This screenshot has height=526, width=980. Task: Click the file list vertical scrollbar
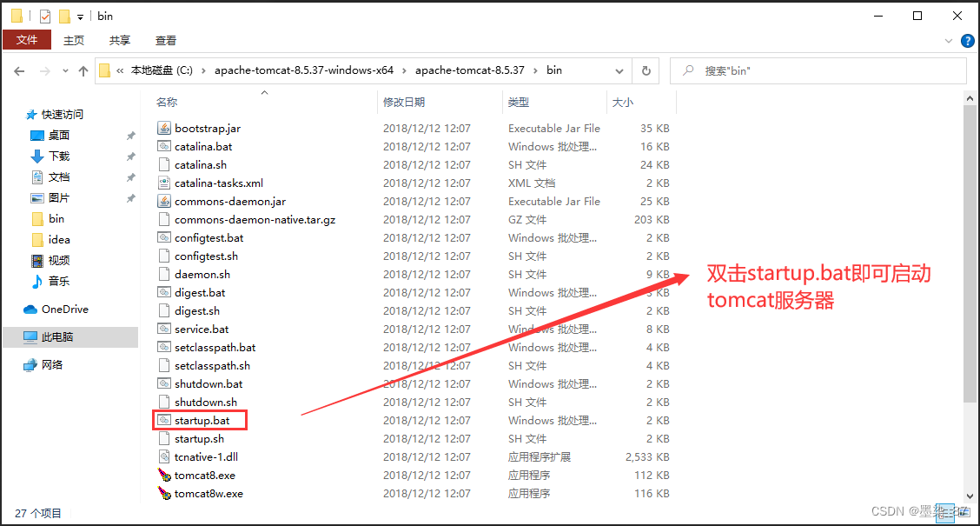pos(970,256)
